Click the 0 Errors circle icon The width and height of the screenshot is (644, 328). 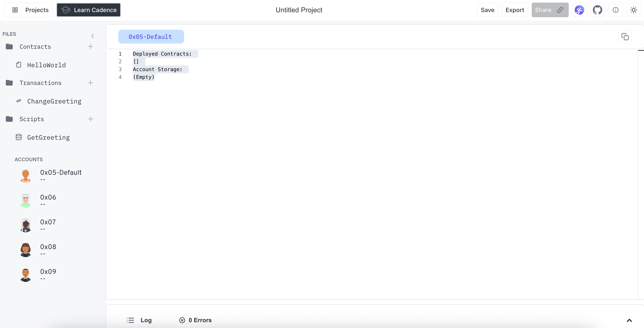click(x=182, y=320)
